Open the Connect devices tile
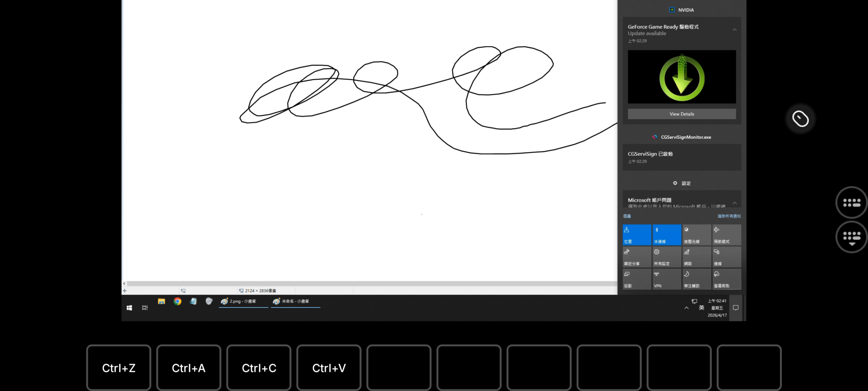The width and height of the screenshot is (868, 391). [726, 257]
